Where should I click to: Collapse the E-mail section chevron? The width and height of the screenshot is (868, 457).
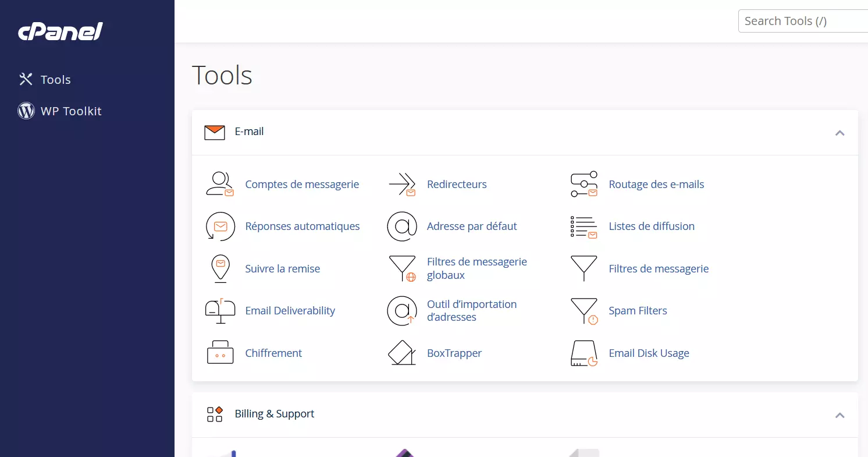click(x=839, y=133)
